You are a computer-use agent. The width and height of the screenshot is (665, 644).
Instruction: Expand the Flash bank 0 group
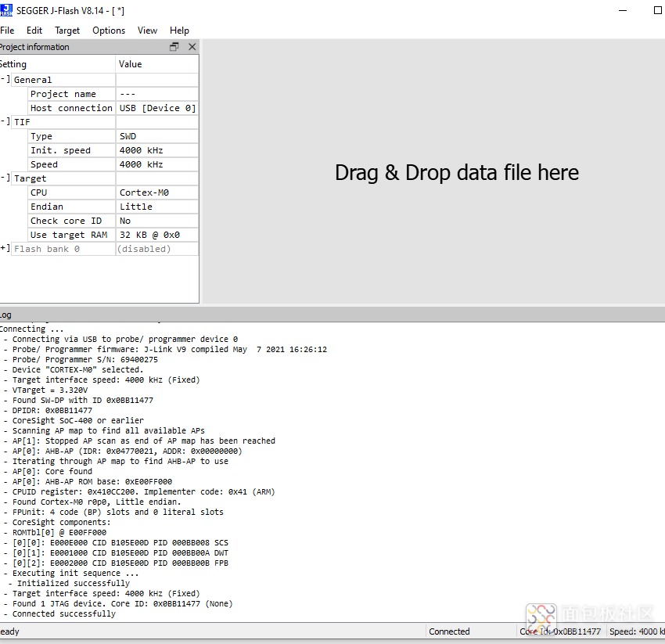click(x=5, y=249)
